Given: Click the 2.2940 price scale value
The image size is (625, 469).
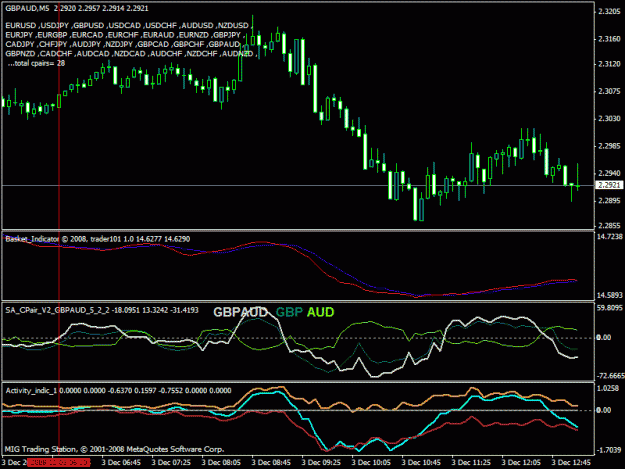Looking at the screenshot, I should 609,173.
